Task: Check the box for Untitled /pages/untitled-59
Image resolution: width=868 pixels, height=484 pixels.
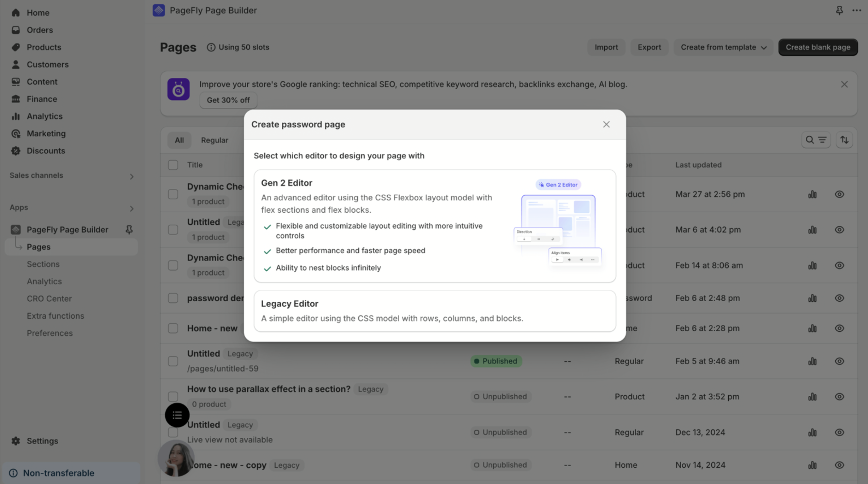Action: coord(173,361)
